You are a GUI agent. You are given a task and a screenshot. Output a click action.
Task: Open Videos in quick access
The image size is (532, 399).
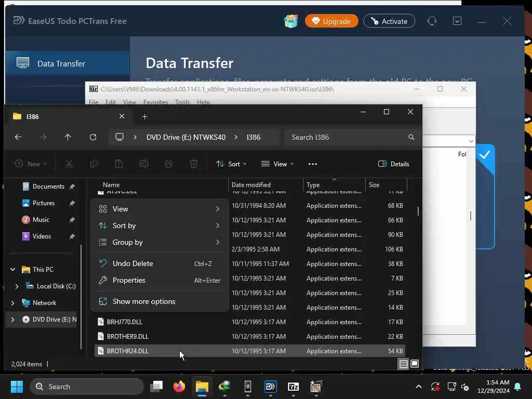click(x=42, y=236)
